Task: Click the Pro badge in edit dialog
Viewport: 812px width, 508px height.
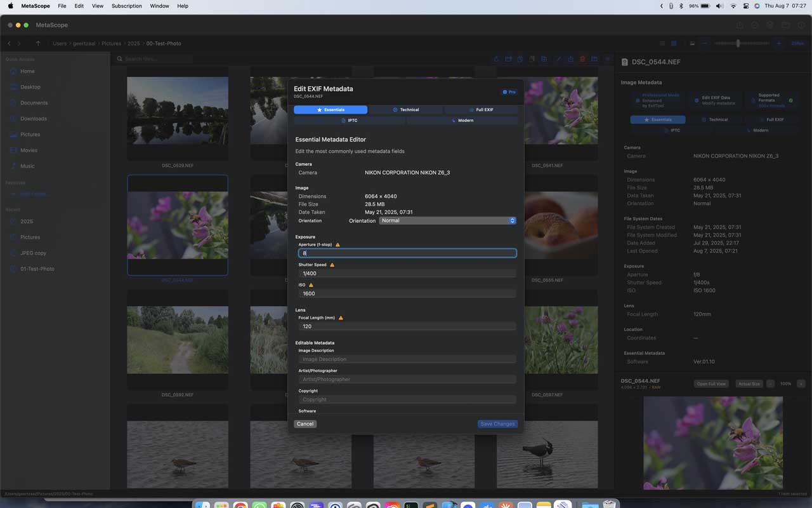Action: point(509,92)
